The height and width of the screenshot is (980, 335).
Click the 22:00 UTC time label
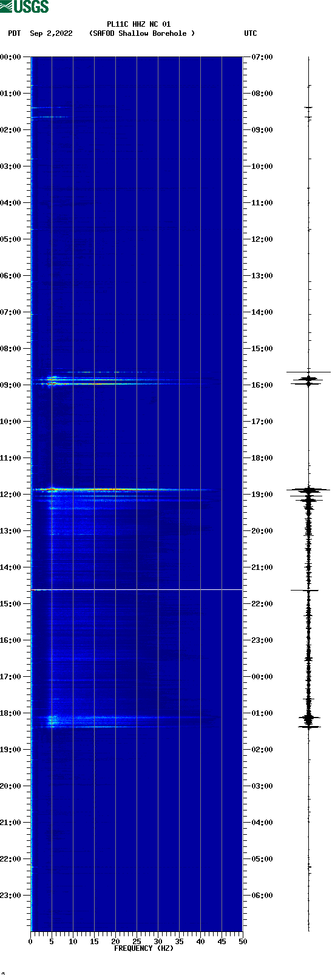pos(262,604)
